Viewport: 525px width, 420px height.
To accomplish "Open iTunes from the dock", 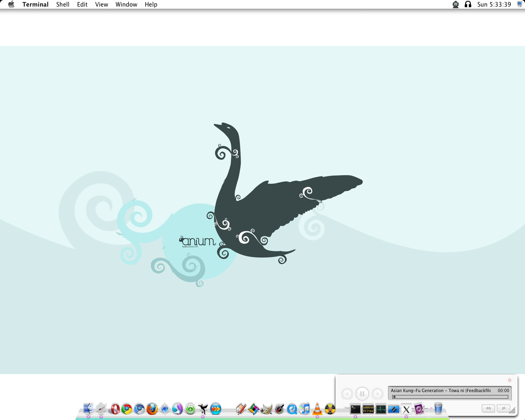I will click(305, 409).
